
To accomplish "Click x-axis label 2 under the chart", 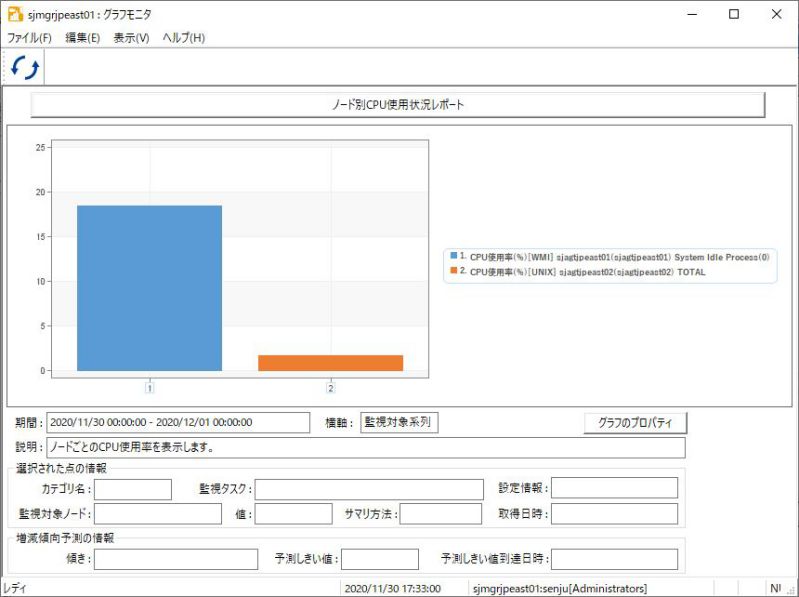I will click(331, 388).
